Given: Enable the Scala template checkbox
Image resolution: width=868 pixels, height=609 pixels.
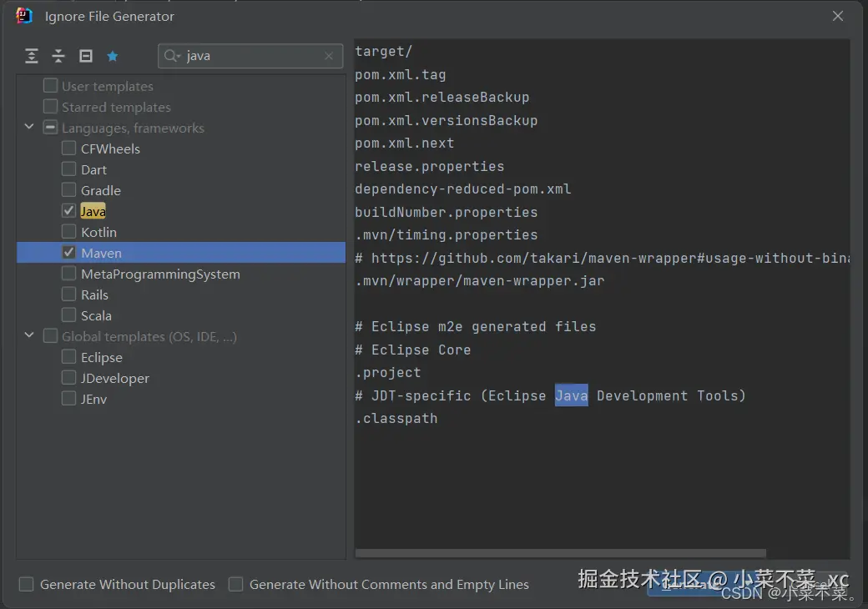Looking at the screenshot, I should point(68,315).
